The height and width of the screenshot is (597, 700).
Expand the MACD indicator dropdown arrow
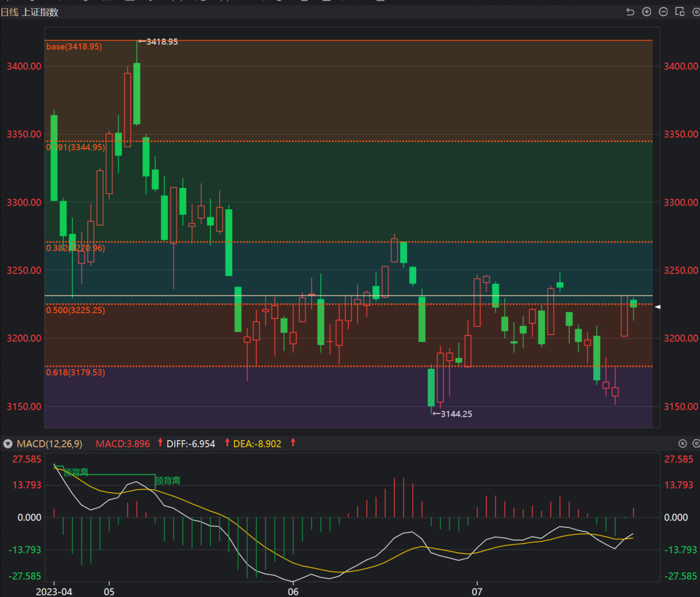[8, 444]
